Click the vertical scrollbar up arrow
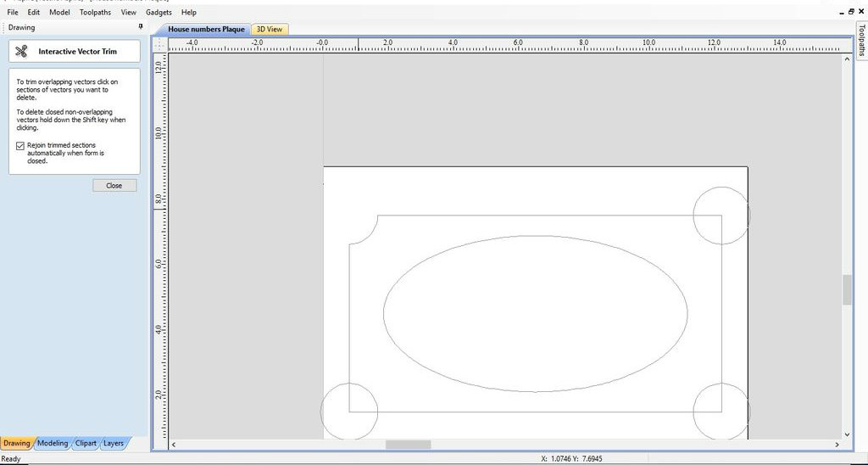 click(847, 59)
